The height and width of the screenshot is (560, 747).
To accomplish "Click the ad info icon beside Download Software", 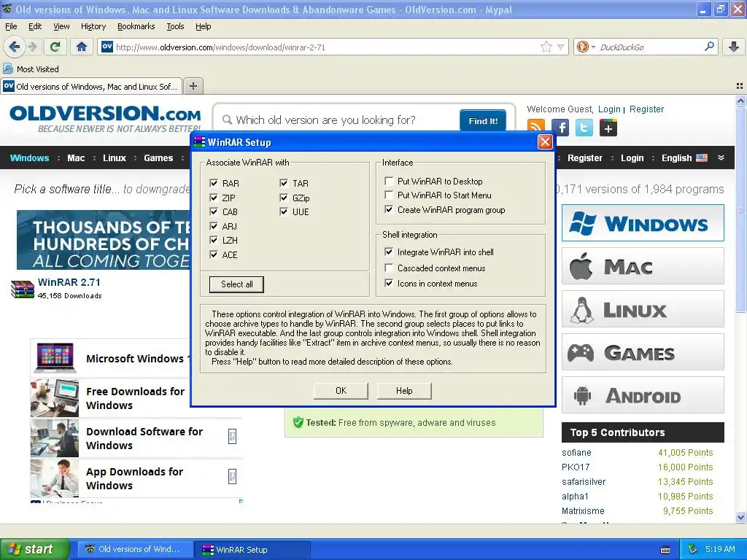I will pos(233,436).
